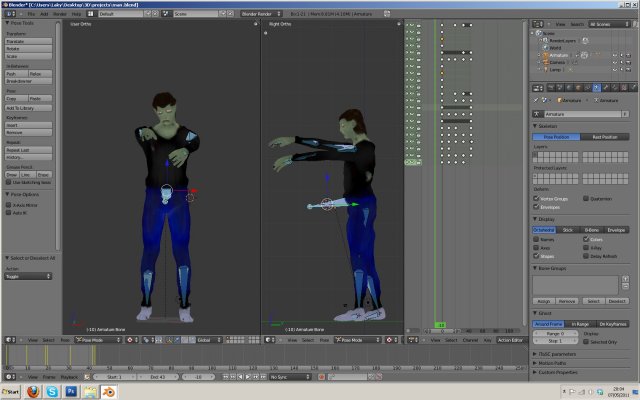
Task: Open the Add menu
Action: coord(44,14)
